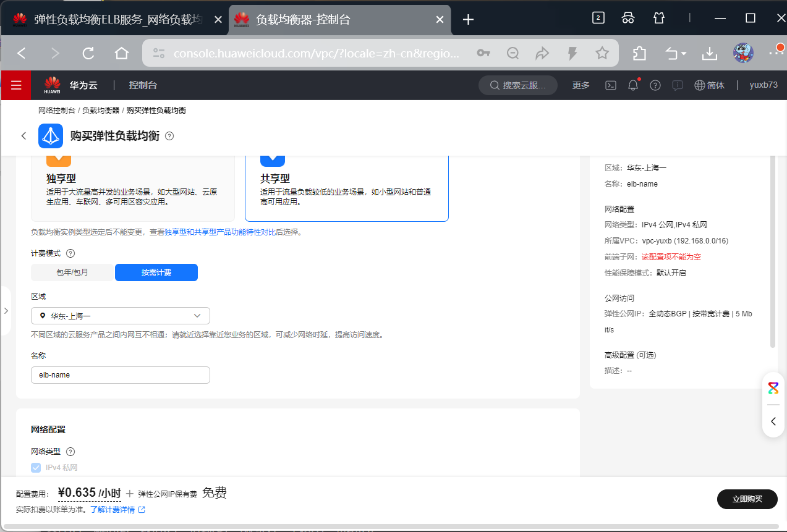Open the saved passwords key icon
The image size is (787, 532).
point(483,53)
